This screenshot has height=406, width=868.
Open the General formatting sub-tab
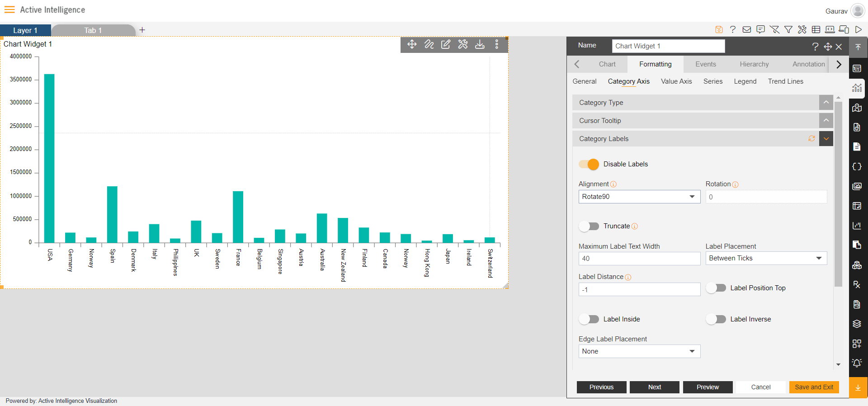(585, 81)
